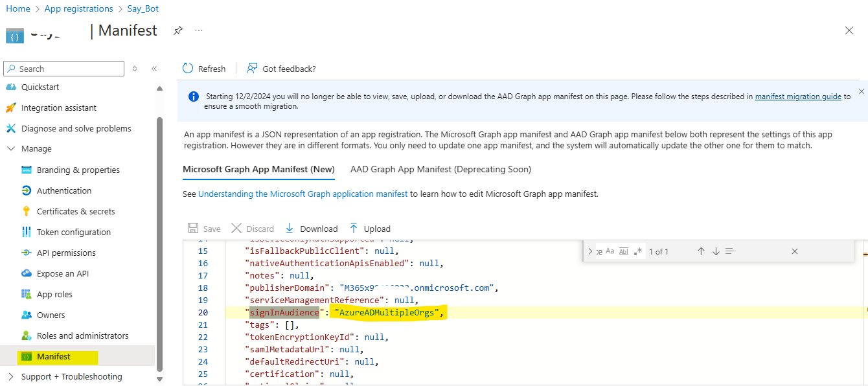
Task: Click the "AzureADMultipleOrgs" value
Action: point(387,313)
